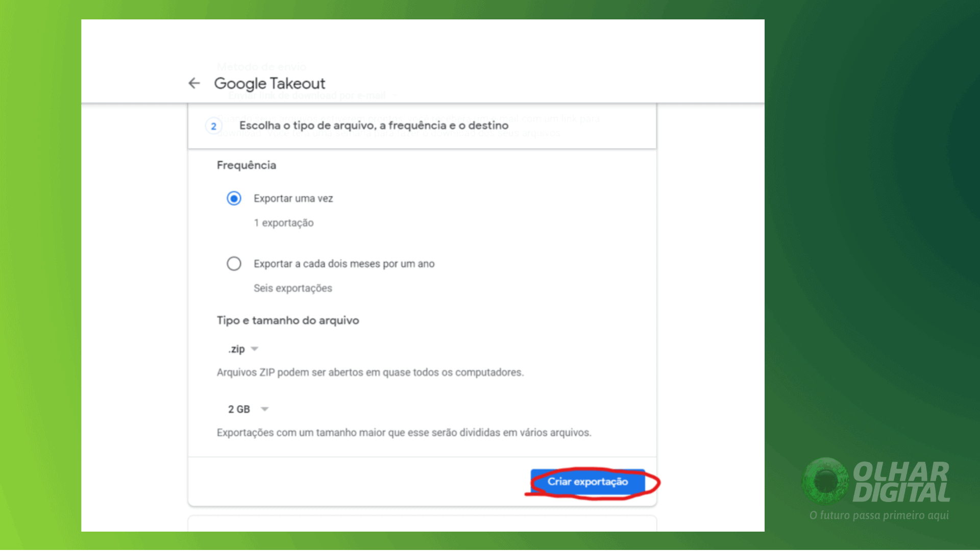
Task: Open the 2 GB file size dropdown
Action: pos(248,409)
